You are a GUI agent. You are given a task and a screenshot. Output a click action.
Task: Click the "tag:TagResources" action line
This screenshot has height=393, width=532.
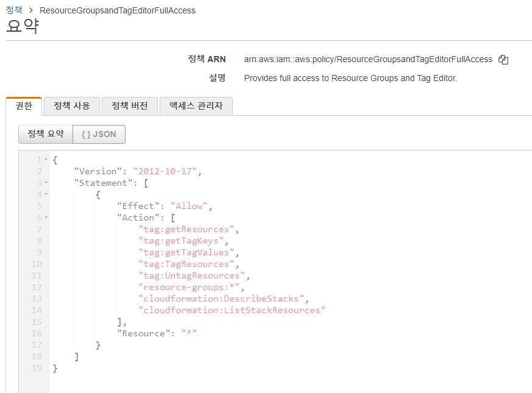coord(186,264)
